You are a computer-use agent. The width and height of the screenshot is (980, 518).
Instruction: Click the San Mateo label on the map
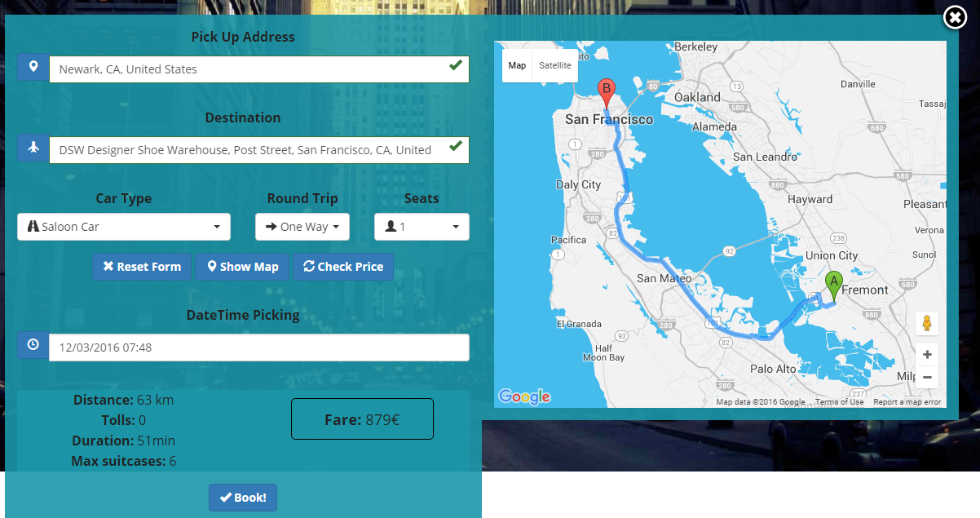click(x=664, y=278)
